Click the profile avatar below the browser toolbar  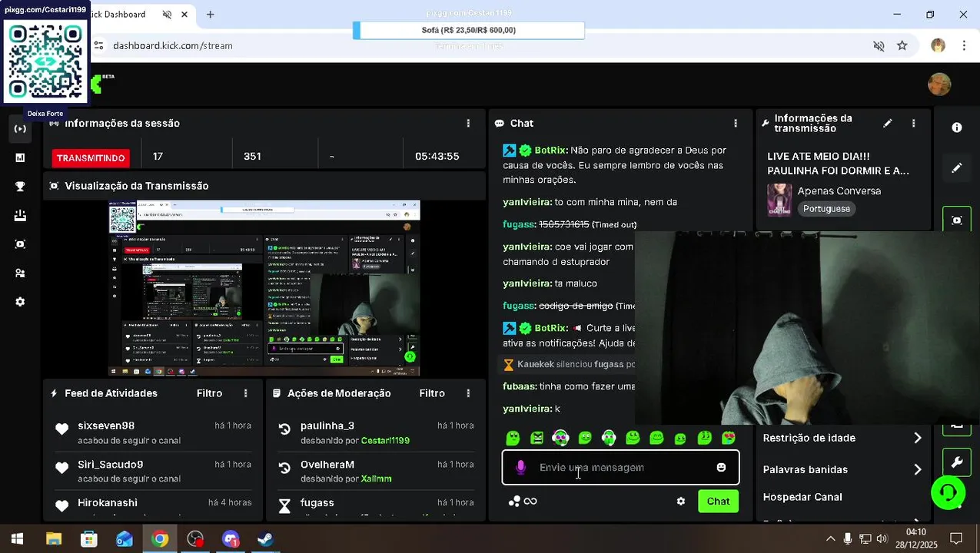[x=939, y=84]
